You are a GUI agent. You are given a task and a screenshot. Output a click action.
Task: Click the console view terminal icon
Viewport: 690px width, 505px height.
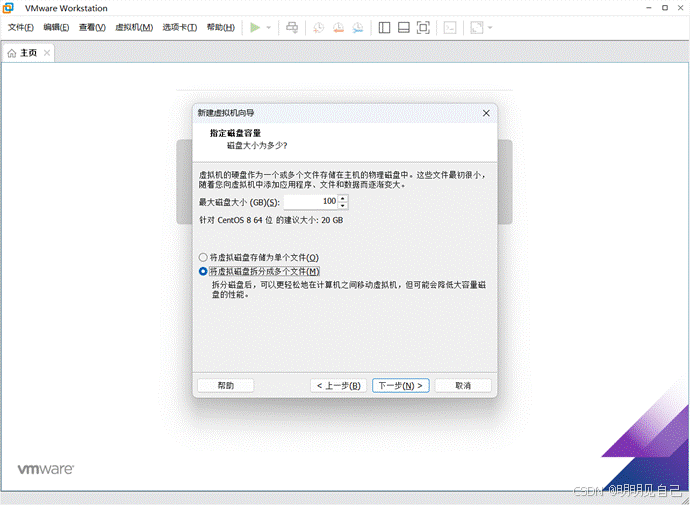pyautogui.click(x=450, y=28)
